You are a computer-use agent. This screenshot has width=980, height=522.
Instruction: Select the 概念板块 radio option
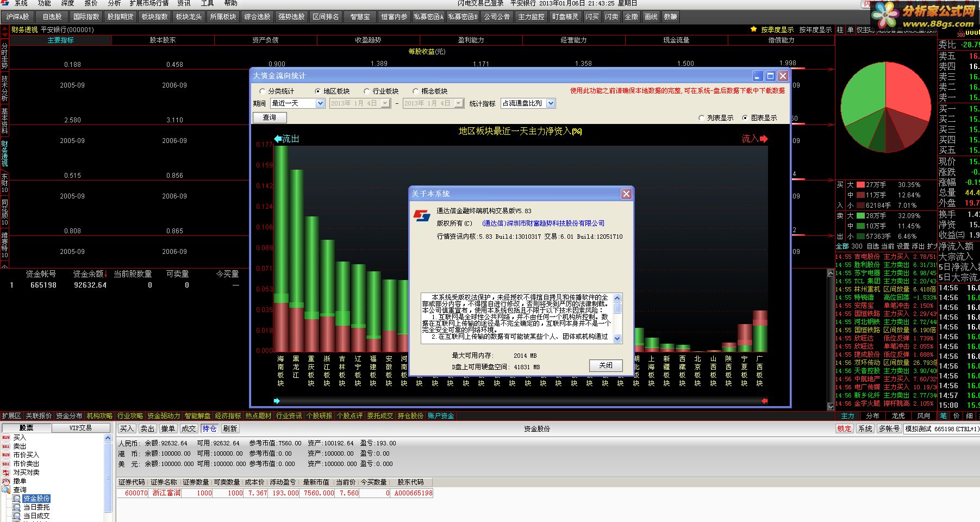click(430, 91)
